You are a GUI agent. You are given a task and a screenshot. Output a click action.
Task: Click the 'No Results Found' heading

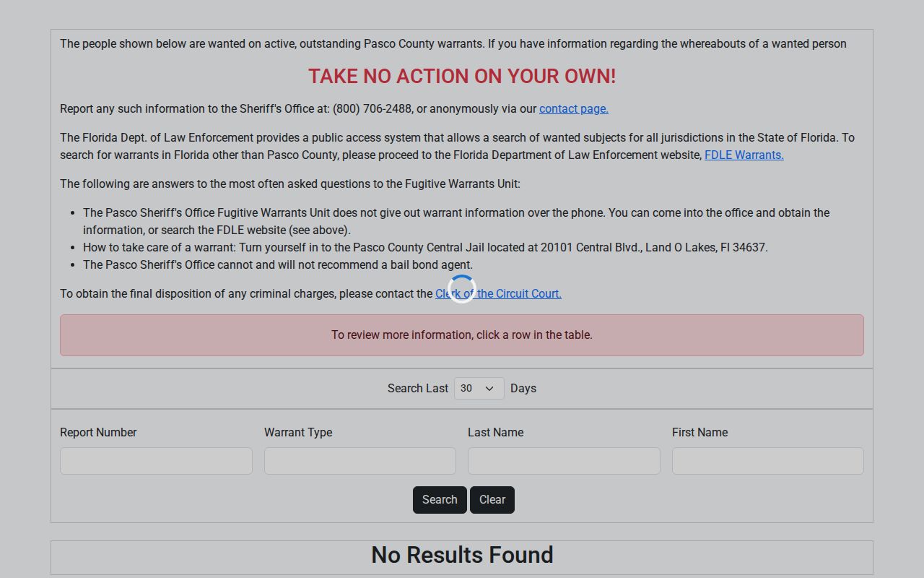point(462,555)
